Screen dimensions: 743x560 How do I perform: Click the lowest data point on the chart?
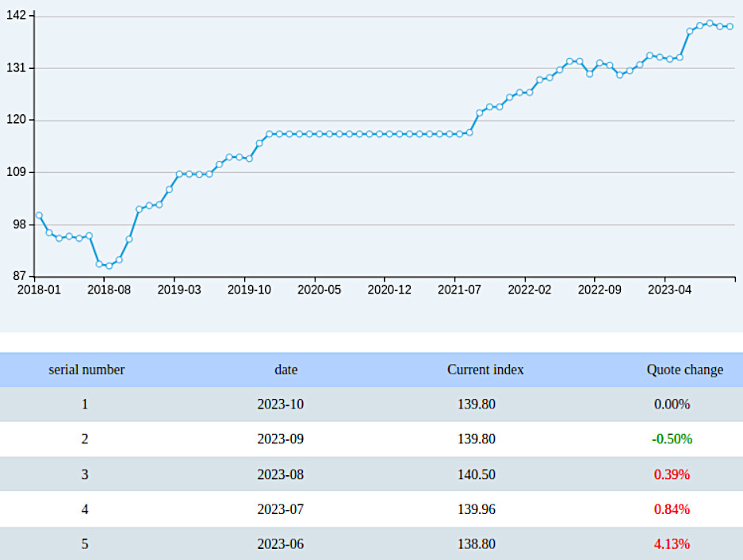pyautogui.click(x=109, y=266)
